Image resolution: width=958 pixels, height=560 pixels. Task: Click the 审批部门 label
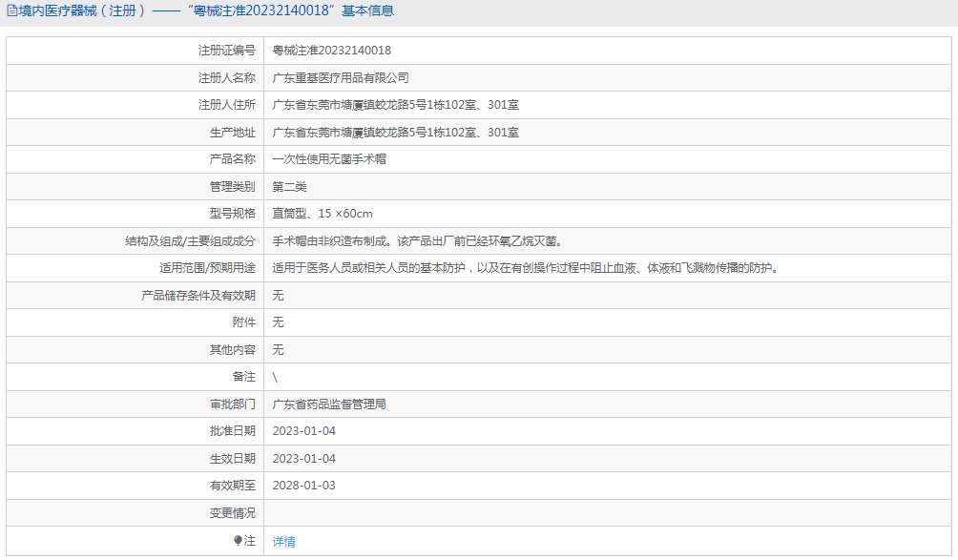point(232,404)
